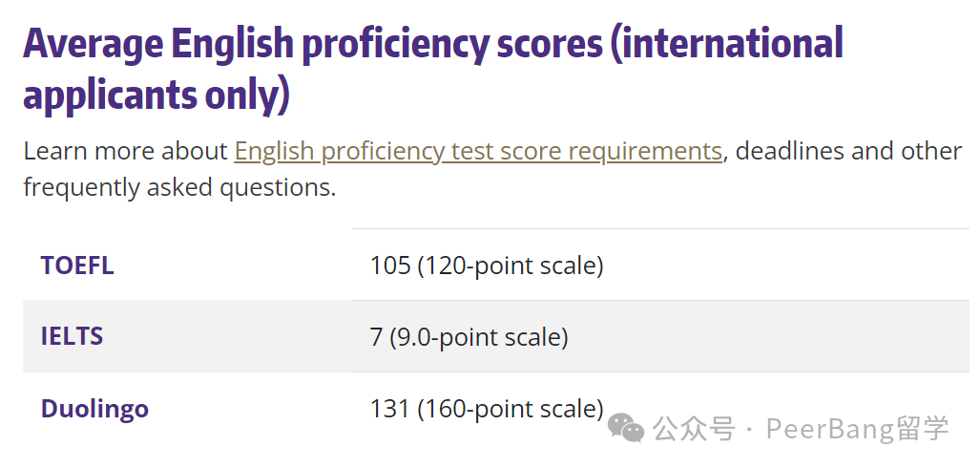The image size is (980, 468).
Task: Select the 131 (160-point scale) Duolingo score
Action: [487, 409]
